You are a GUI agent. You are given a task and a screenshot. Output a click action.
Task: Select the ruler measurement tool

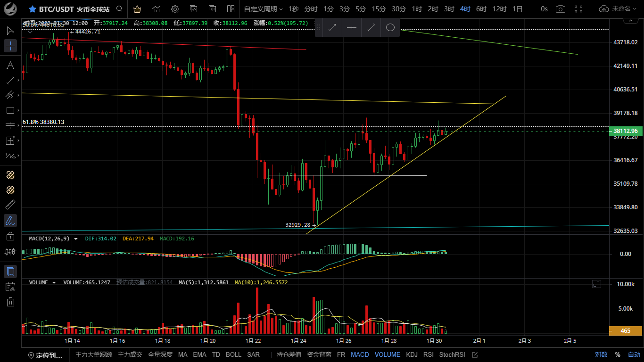[10, 205]
